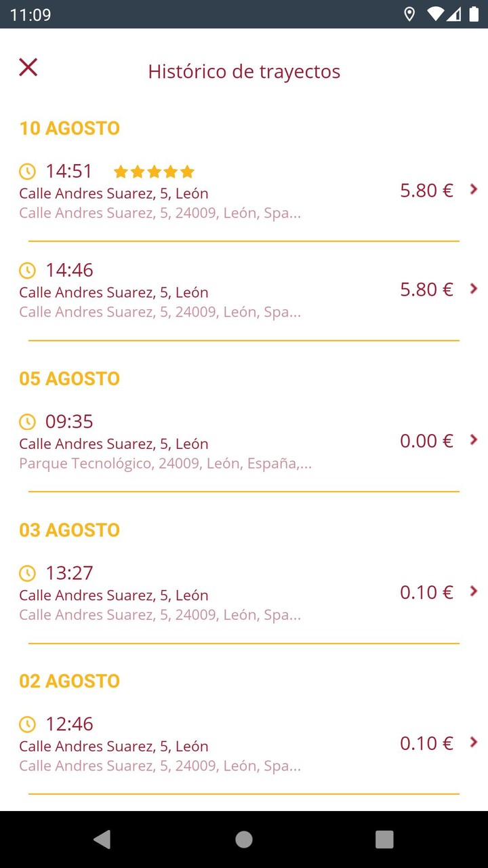Viewport: 488px width, 868px height.
Task: Tap the clock icon beside 09:35
Action: (x=27, y=422)
